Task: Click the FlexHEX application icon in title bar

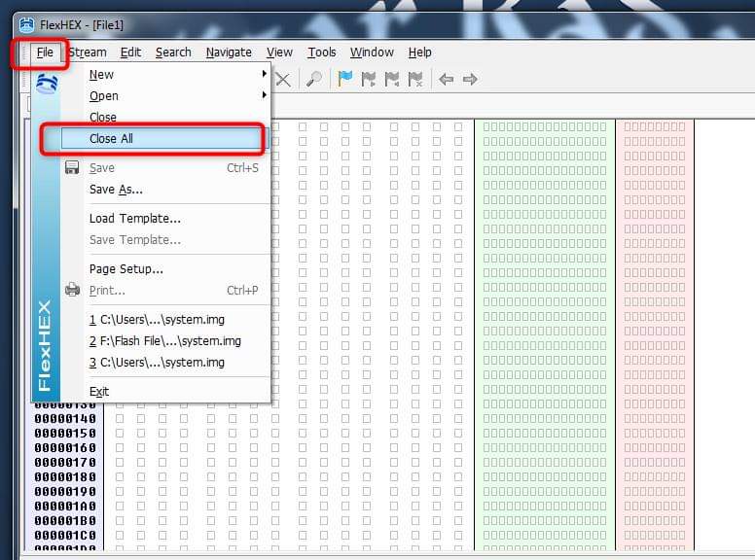Action: 27,24
